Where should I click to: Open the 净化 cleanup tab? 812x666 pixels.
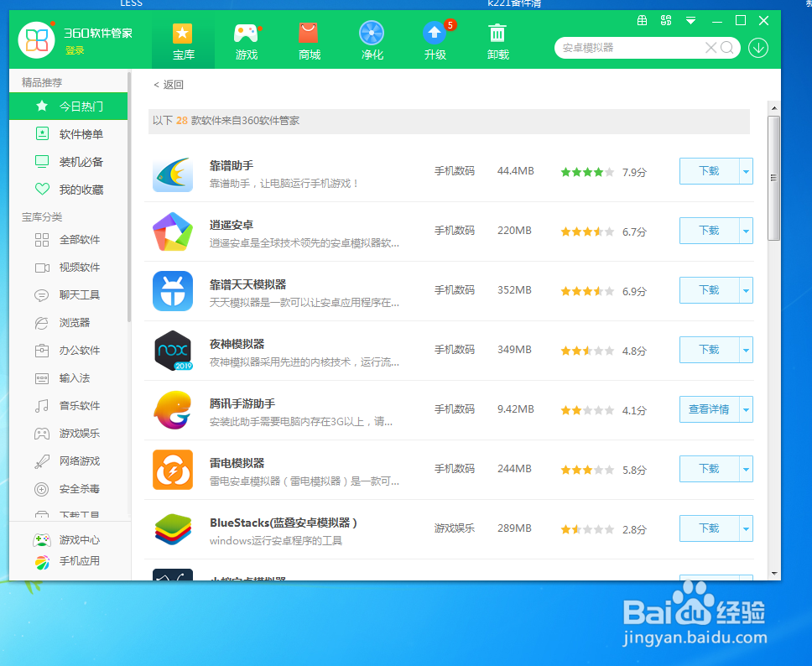click(372, 42)
